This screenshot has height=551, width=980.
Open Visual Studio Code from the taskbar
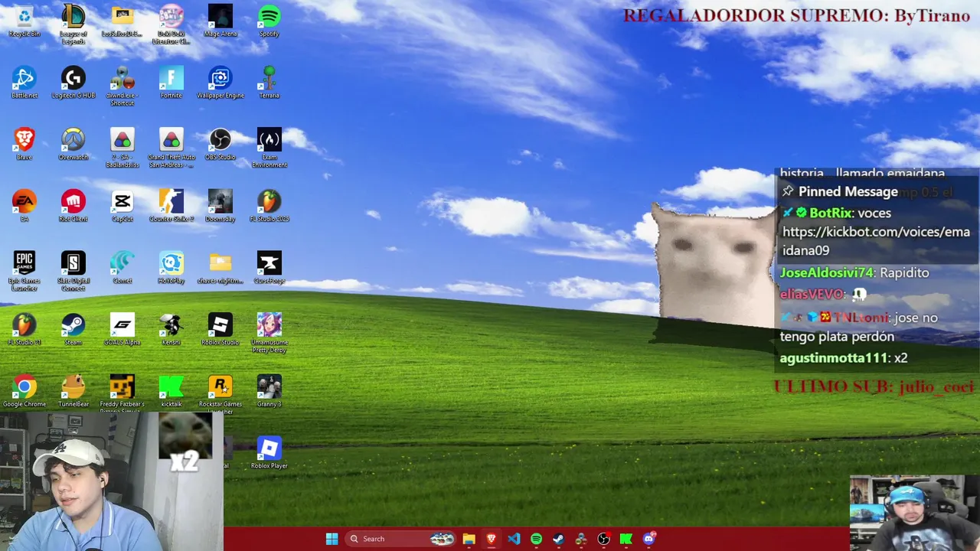(x=514, y=539)
